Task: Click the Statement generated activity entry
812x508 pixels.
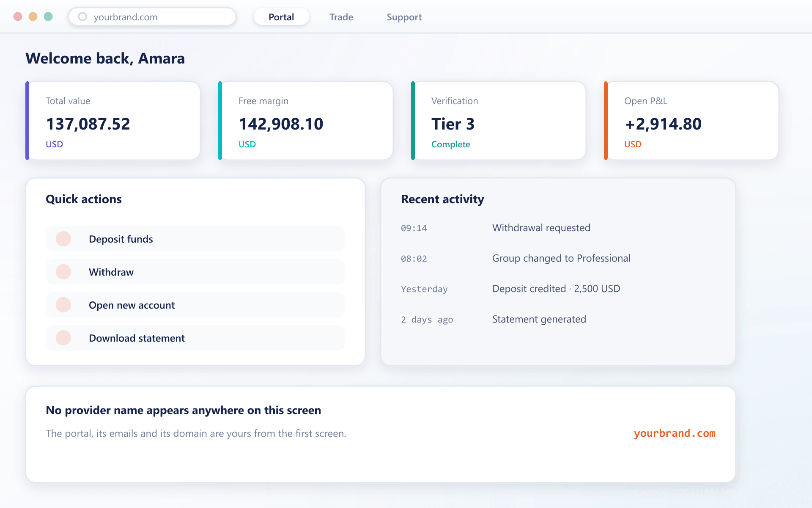Action: pyautogui.click(x=539, y=319)
